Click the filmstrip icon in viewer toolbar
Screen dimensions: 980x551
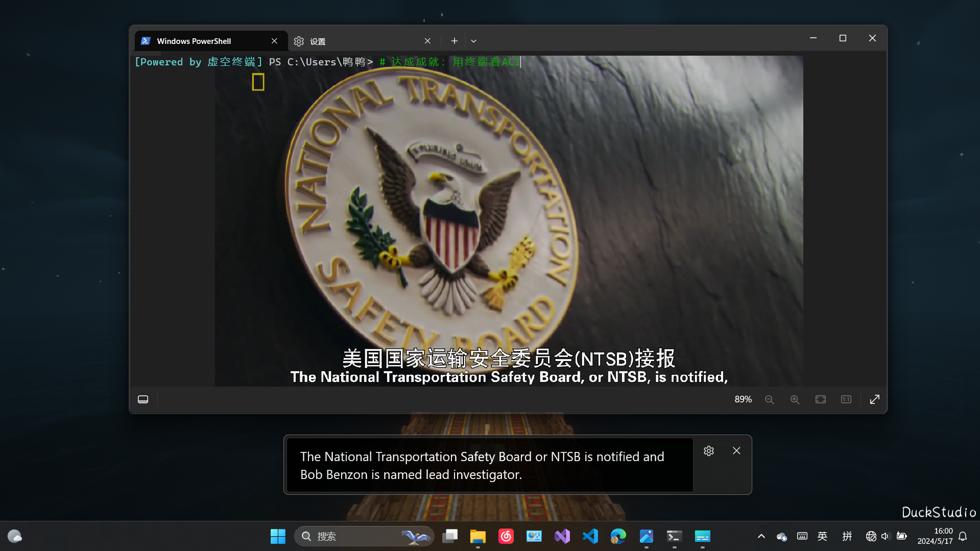click(143, 399)
